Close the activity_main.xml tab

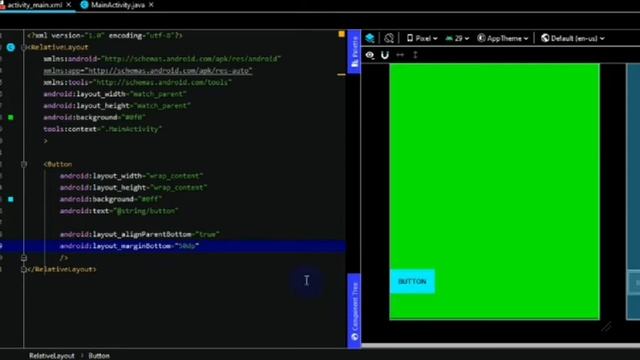point(69,5)
